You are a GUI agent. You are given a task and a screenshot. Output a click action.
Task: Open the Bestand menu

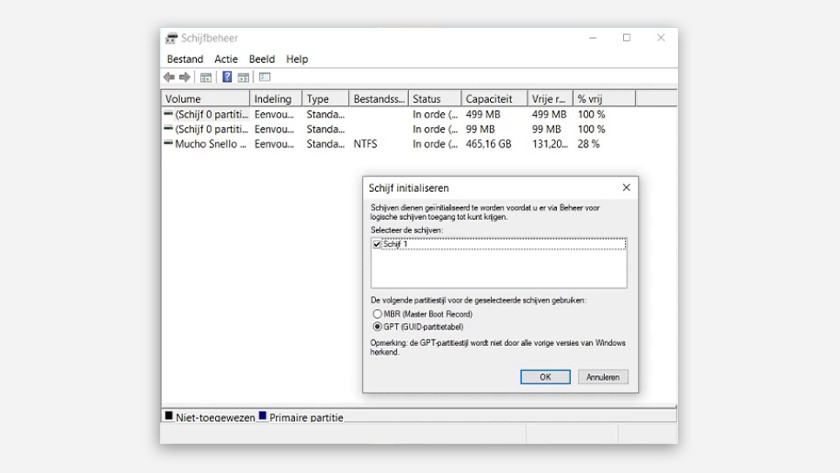pyautogui.click(x=185, y=59)
